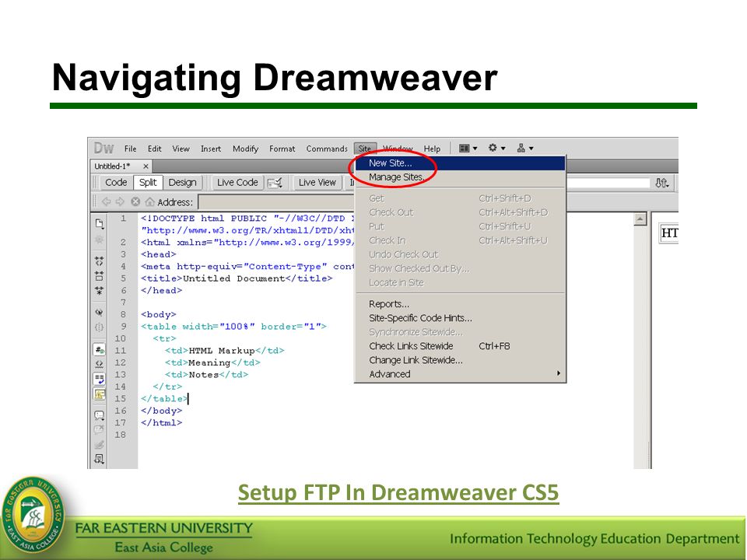Click the Site menu
The height and width of the screenshot is (560, 747).
pyautogui.click(x=365, y=149)
